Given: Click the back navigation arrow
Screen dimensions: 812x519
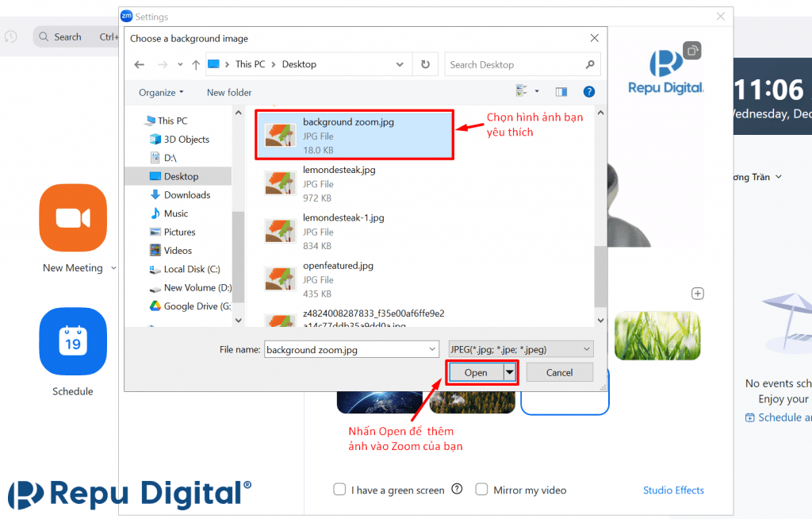Looking at the screenshot, I should (140, 64).
